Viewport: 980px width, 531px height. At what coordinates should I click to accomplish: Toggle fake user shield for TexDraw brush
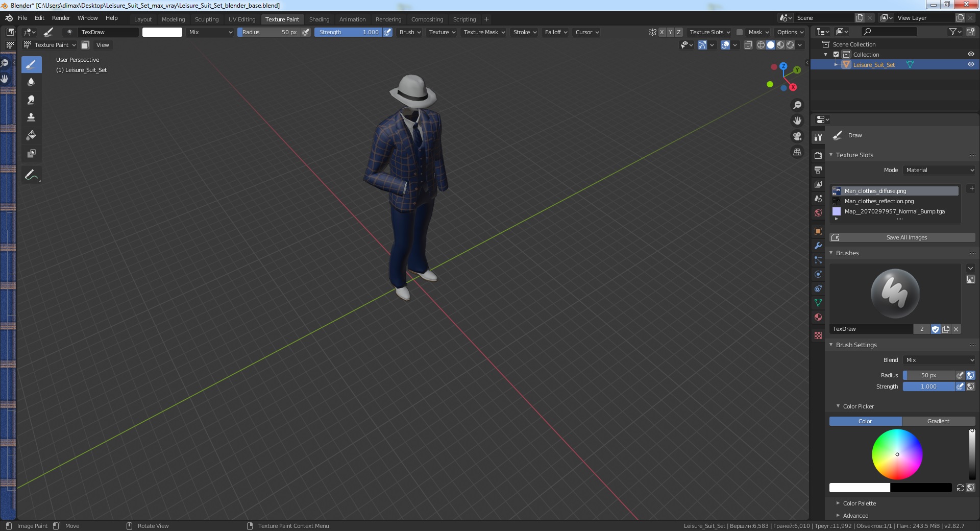click(936, 329)
